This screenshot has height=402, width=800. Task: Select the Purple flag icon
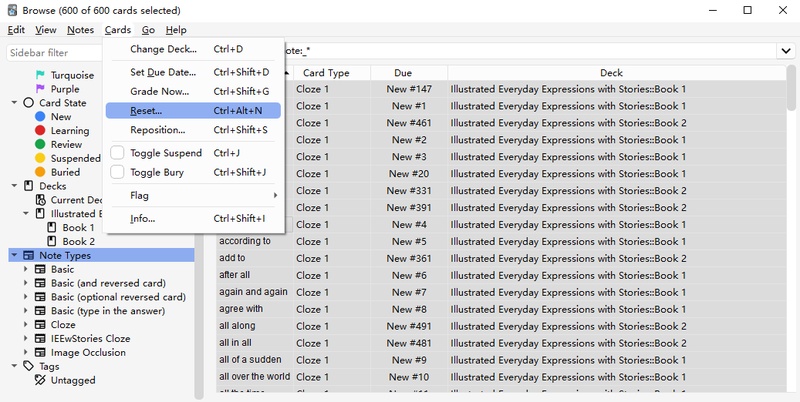pyautogui.click(x=40, y=89)
